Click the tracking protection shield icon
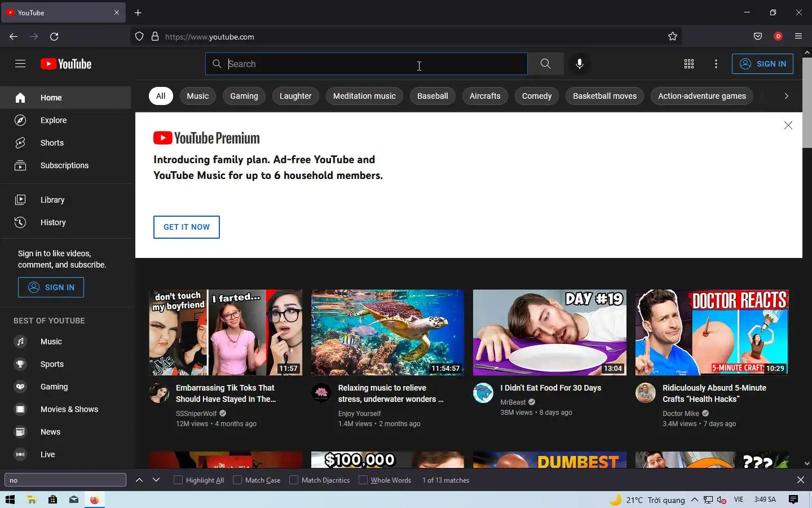 click(139, 37)
